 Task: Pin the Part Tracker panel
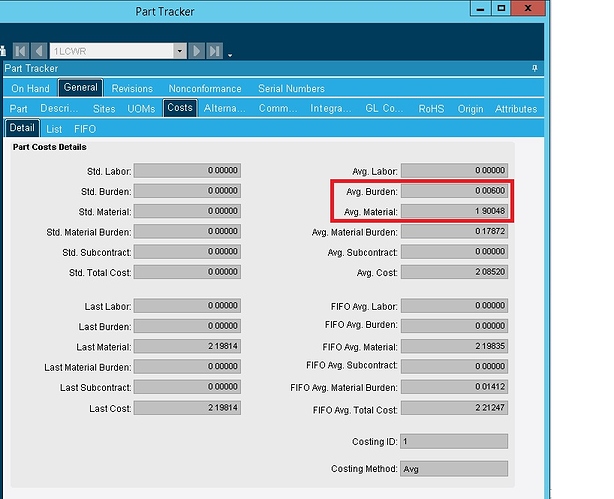(535, 69)
